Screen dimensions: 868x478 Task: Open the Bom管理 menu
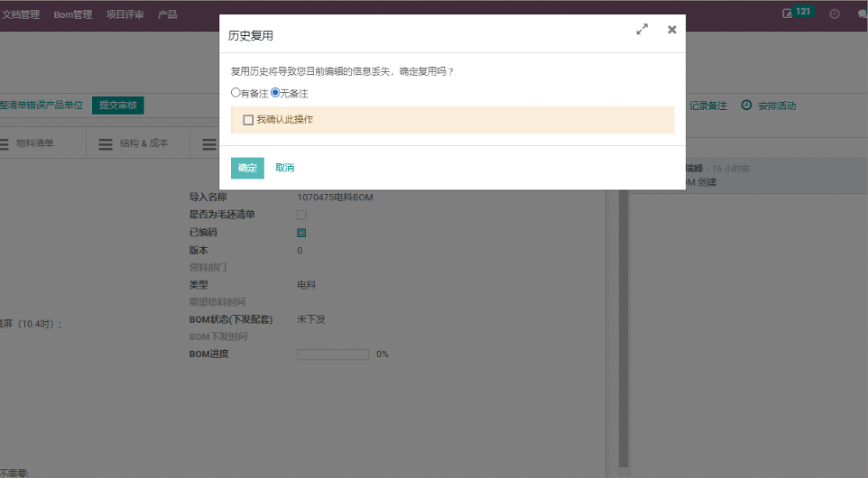coord(72,14)
